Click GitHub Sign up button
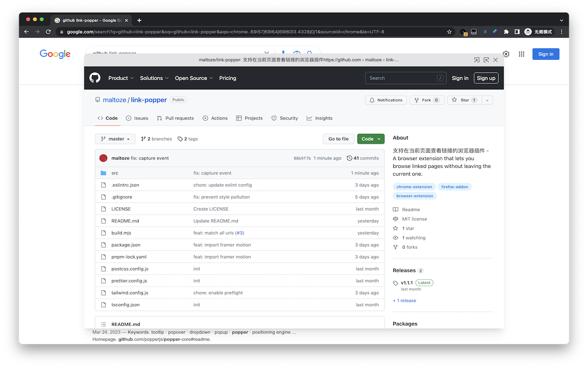 (486, 78)
